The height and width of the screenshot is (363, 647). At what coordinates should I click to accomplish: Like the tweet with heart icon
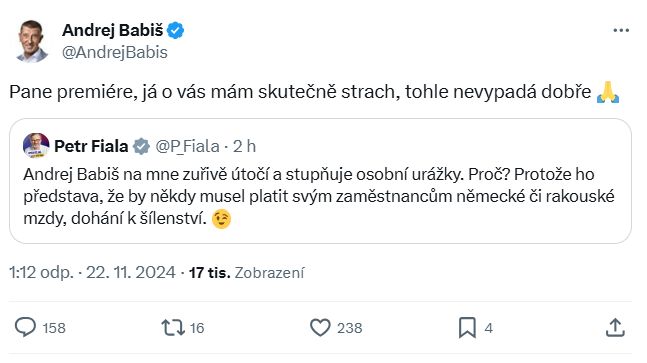click(x=320, y=328)
